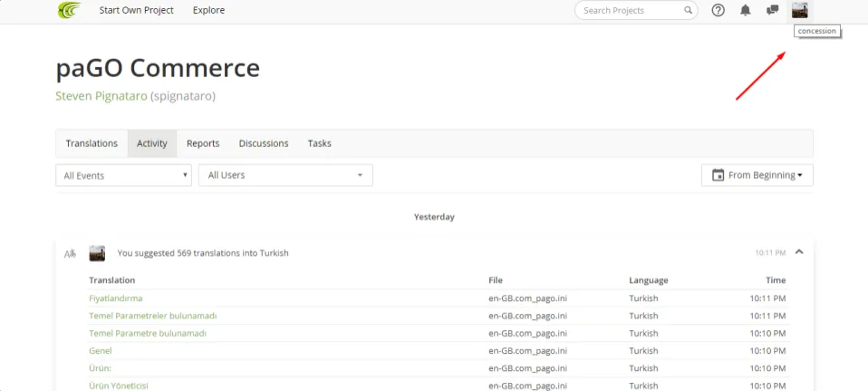Click Start Own Project in navbar

point(136,10)
